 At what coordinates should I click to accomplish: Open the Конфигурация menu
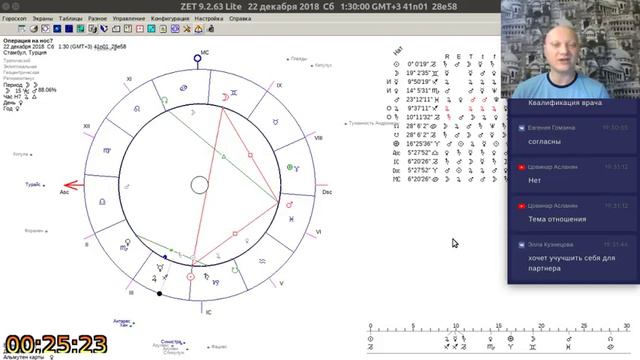[170, 19]
